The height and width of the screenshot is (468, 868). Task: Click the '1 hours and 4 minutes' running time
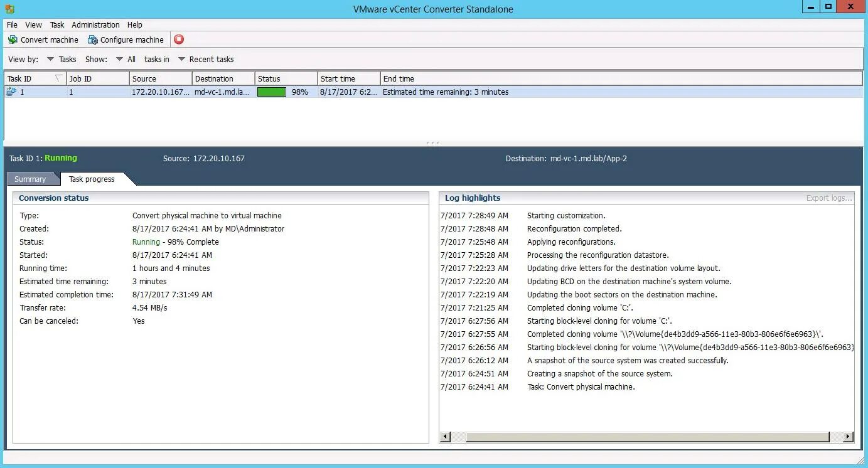click(x=171, y=269)
